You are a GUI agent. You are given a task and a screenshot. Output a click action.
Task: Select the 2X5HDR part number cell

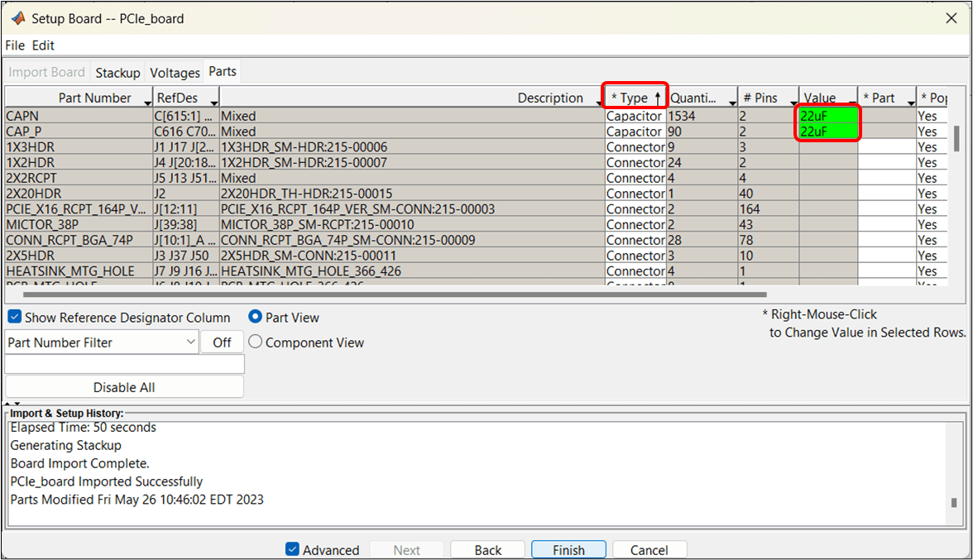point(79,256)
